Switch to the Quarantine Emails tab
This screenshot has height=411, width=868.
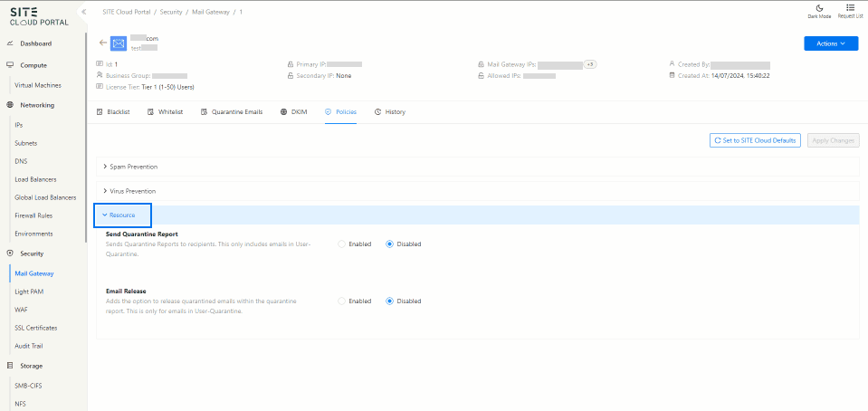(x=232, y=112)
